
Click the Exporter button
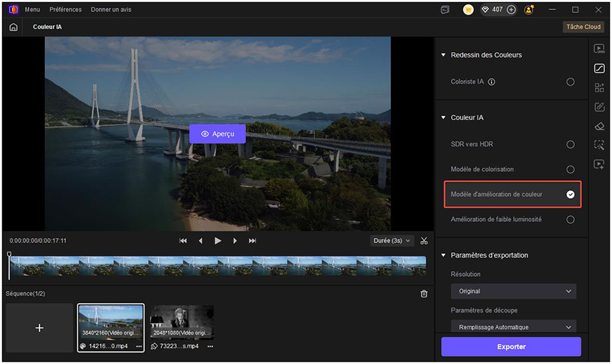point(511,347)
